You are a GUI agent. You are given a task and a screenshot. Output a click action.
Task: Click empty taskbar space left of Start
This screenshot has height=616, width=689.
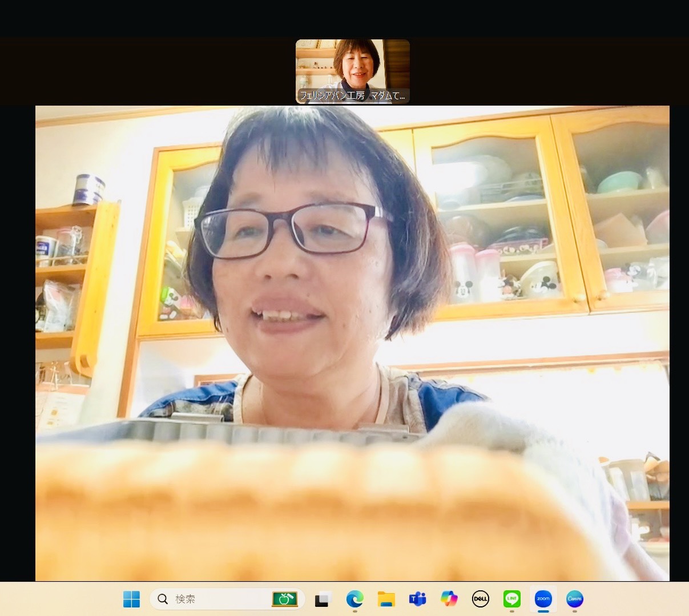57,599
